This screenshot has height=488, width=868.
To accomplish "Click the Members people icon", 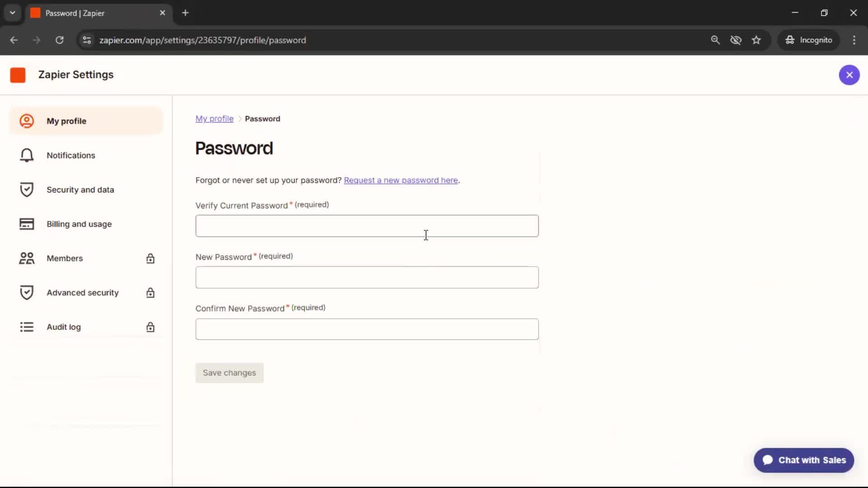I will [27, 258].
